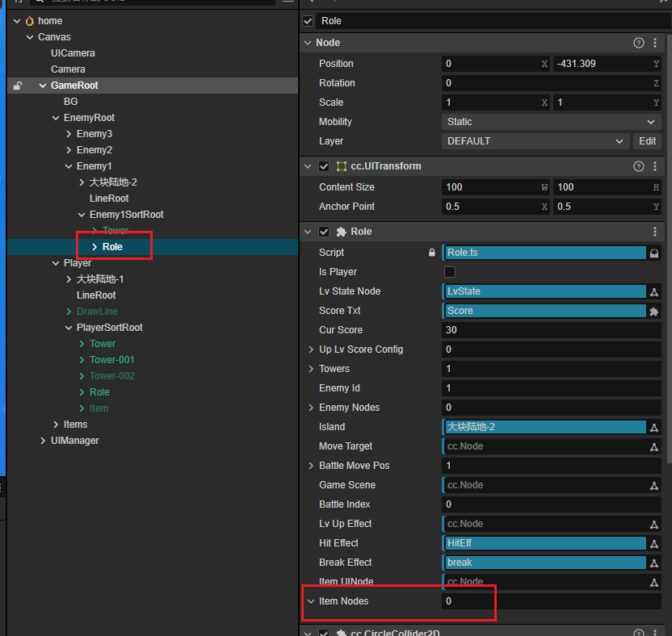The image size is (672, 636).
Task: Click the Cur Score field showing 30
Action: pyautogui.click(x=551, y=330)
